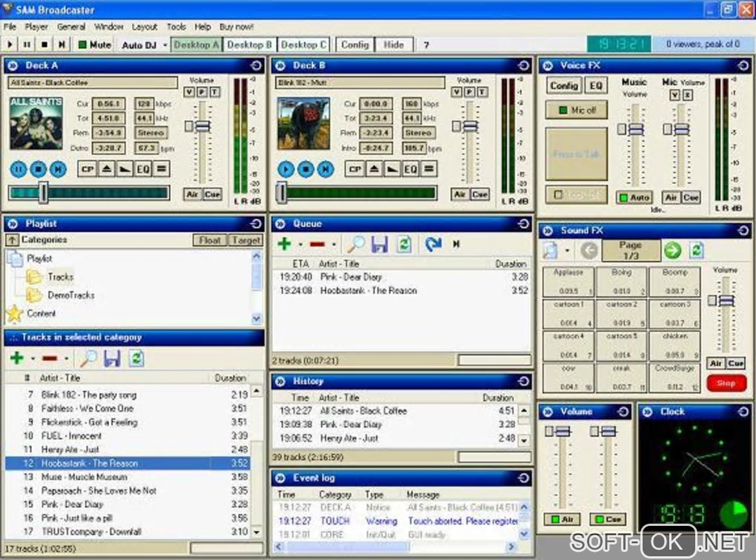This screenshot has height=560, width=756.
Task: Click the refresh icon in Tracks category toolbar
Action: click(x=136, y=358)
